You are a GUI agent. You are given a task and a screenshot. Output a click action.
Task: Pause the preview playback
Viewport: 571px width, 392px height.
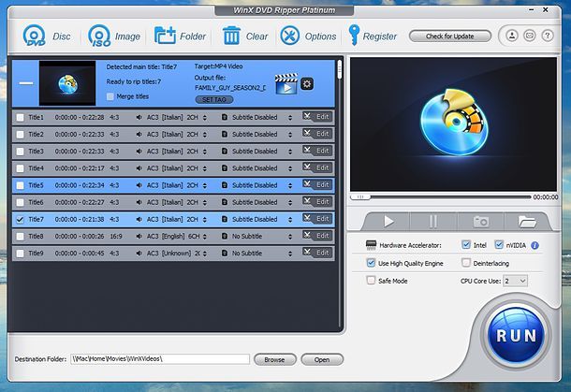coord(433,222)
